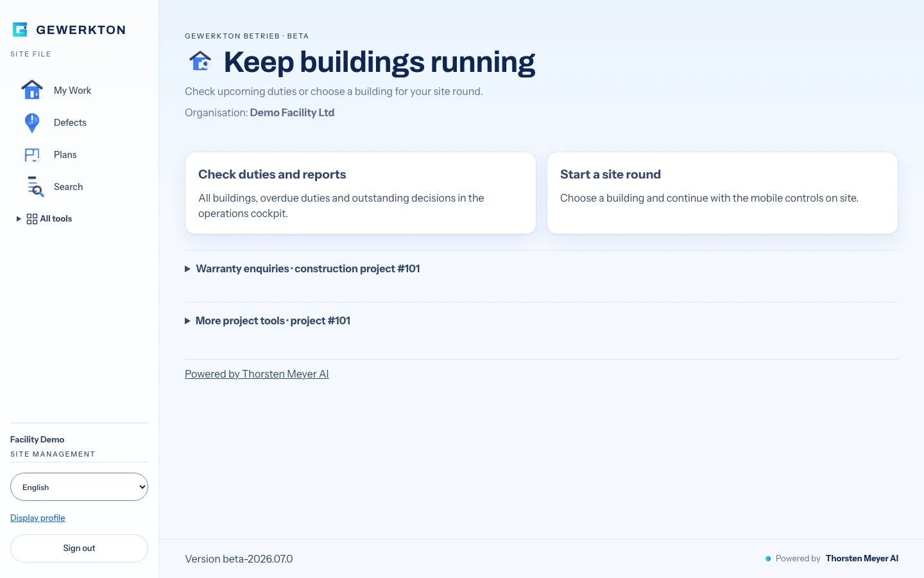
Task: Open the Defects pin icon
Action: click(x=32, y=123)
